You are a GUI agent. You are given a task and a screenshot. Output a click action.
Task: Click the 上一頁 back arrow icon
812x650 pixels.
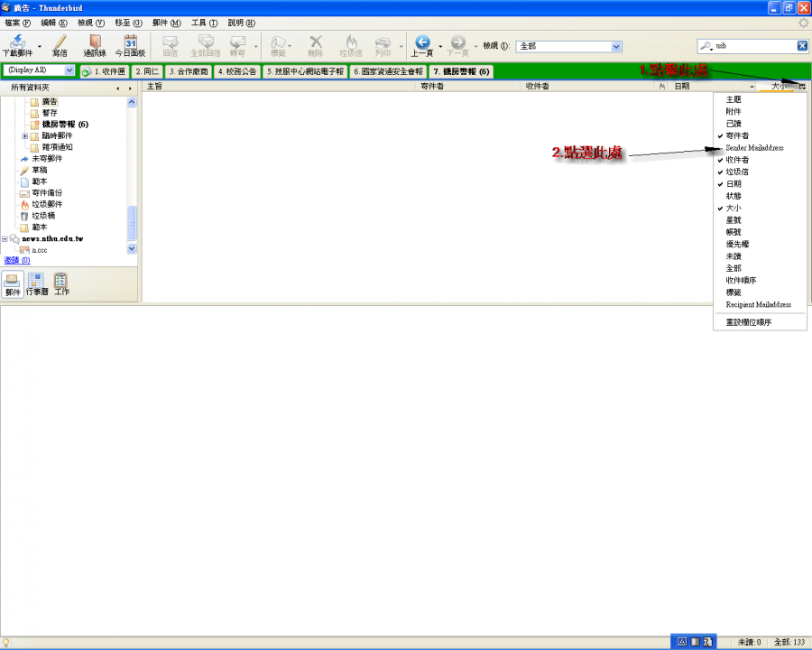[x=421, y=42]
